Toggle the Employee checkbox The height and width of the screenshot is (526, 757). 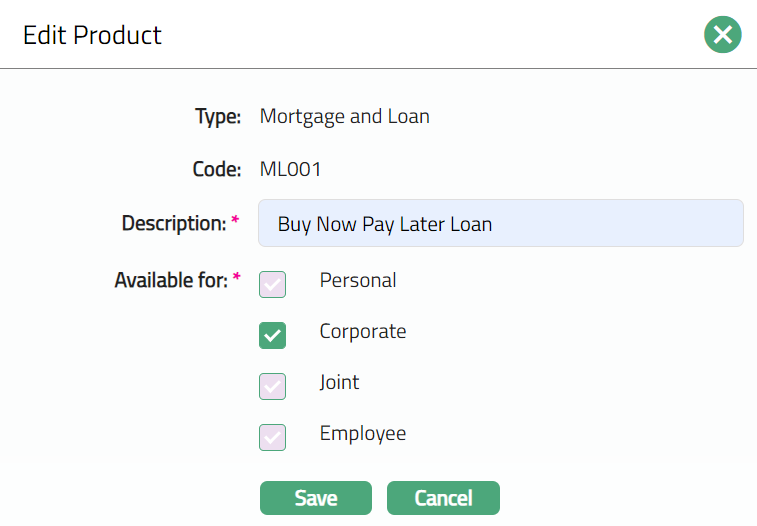tap(273, 437)
